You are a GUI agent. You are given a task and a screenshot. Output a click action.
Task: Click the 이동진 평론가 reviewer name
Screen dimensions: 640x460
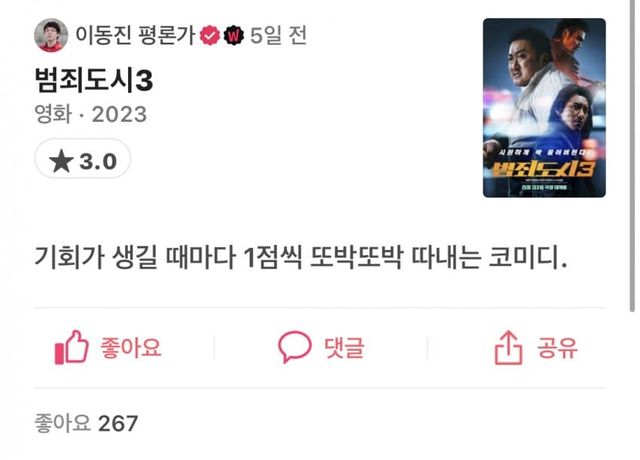136,35
